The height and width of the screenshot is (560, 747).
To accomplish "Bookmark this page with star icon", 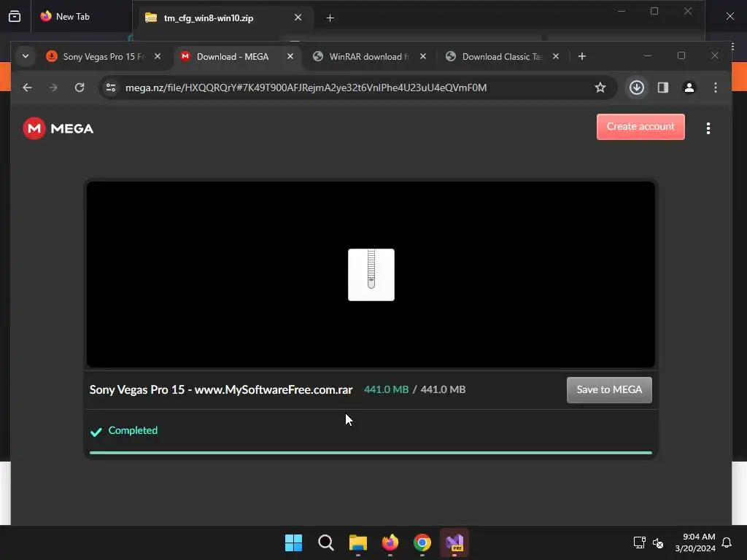I will pyautogui.click(x=600, y=87).
